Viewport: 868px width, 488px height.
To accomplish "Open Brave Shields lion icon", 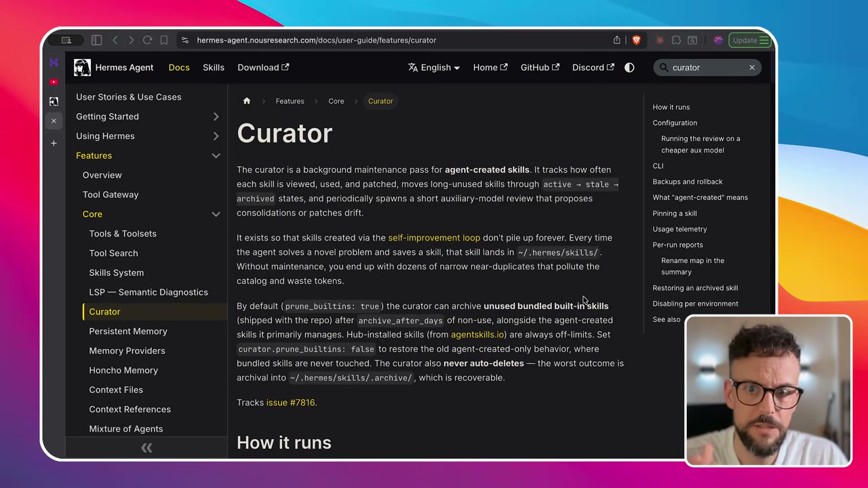I will click(636, 40).
